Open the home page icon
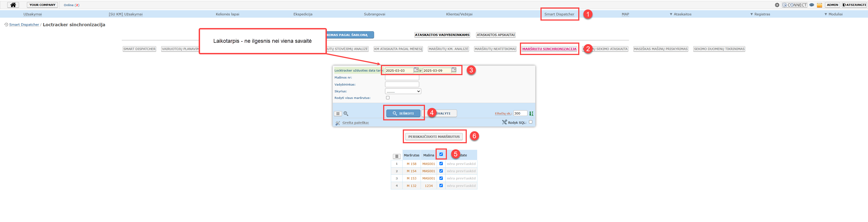868x222 pixels. click(x=13, y=5)
